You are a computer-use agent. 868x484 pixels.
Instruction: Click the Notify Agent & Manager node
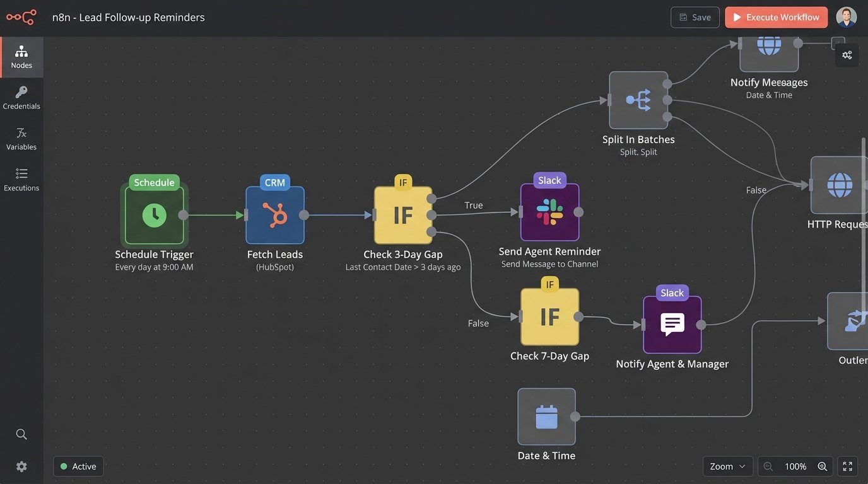pyautogui.click(x=672, y=325)
